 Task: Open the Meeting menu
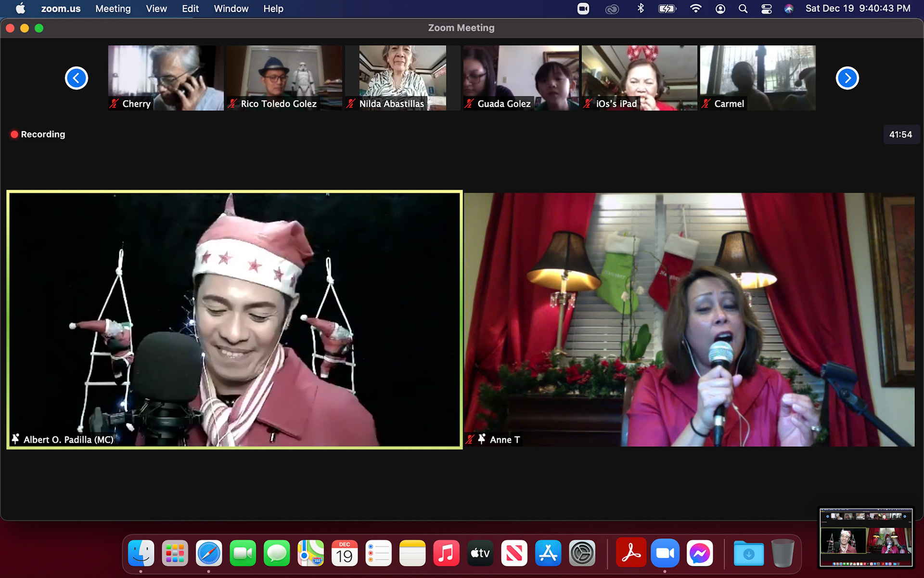coord(113,9)
